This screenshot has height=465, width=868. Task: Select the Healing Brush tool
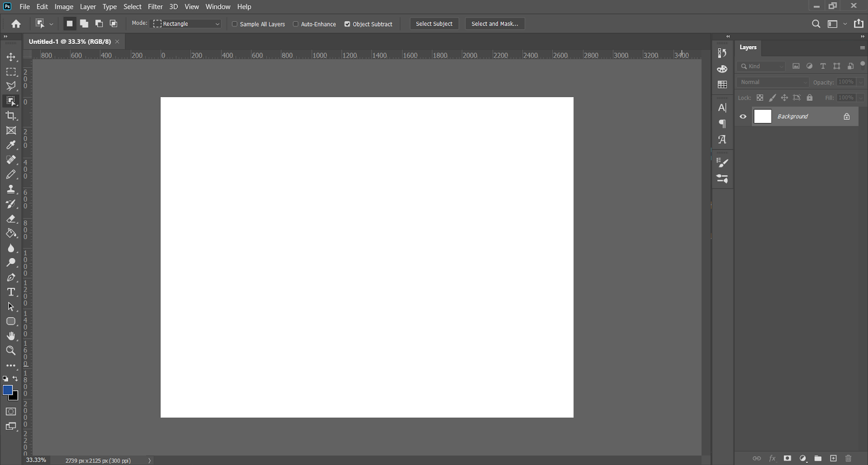[11, 160]
